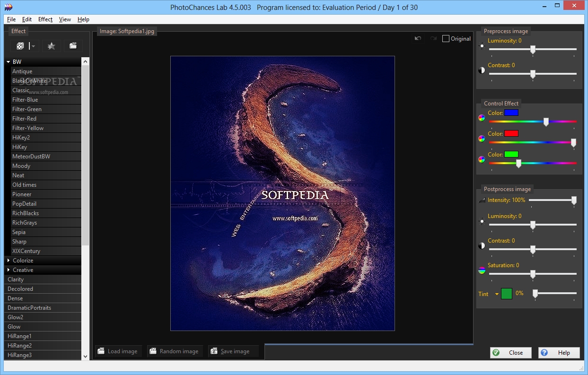Click the Save image button
This screenshot has height=375, width=588.
234,351
